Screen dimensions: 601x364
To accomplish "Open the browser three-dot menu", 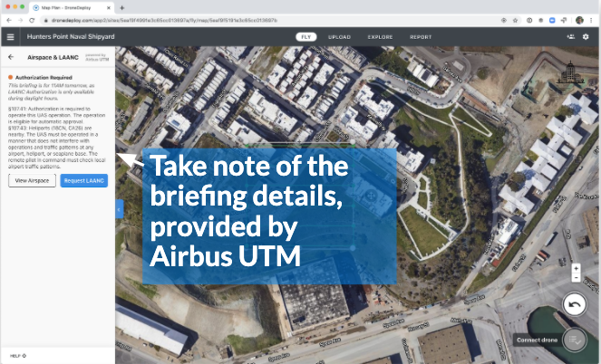I will point(591,20).
